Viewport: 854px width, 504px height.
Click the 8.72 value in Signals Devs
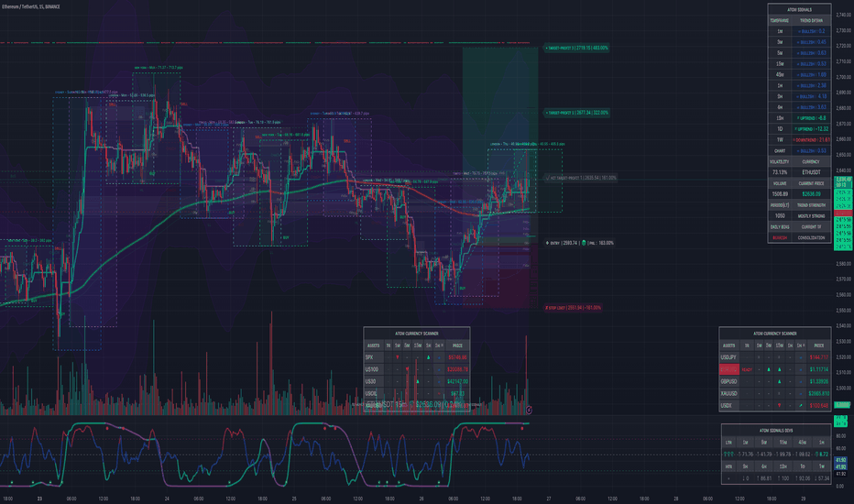point(822,454)
